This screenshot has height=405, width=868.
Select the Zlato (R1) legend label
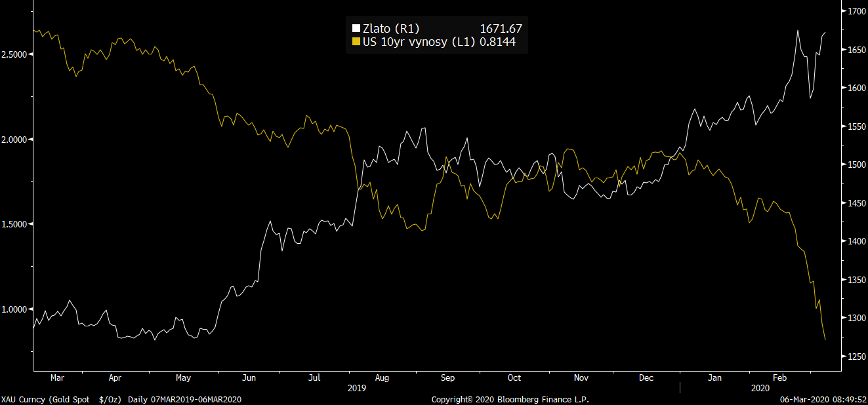coord(390,28)
